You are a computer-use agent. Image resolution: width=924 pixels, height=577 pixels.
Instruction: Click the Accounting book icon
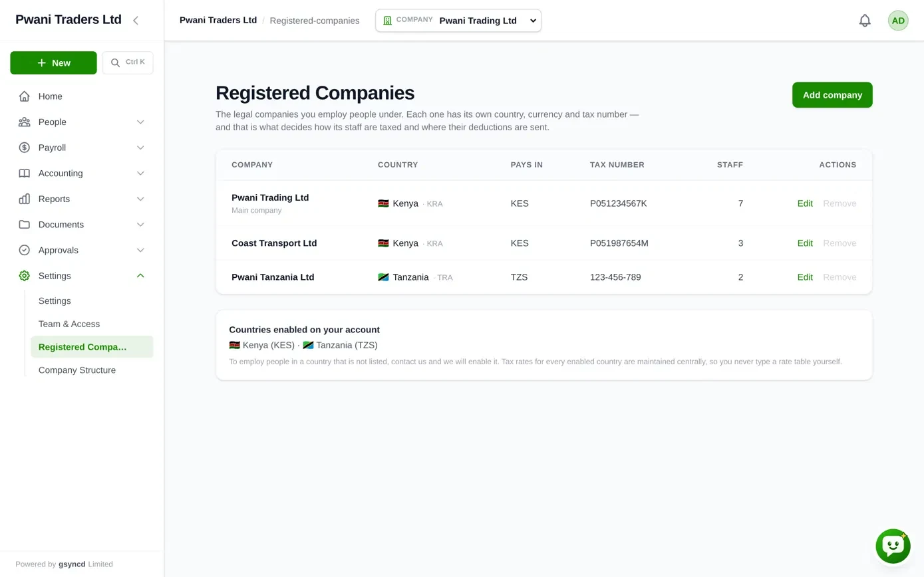[x=25, y=173]
